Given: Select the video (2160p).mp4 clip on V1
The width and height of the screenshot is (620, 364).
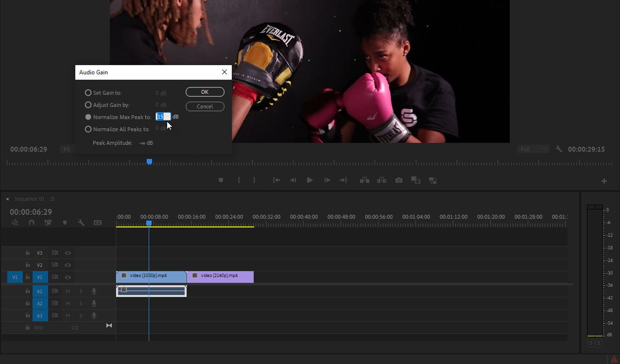Looking at the screenshot, I should (x=220, y=276).
